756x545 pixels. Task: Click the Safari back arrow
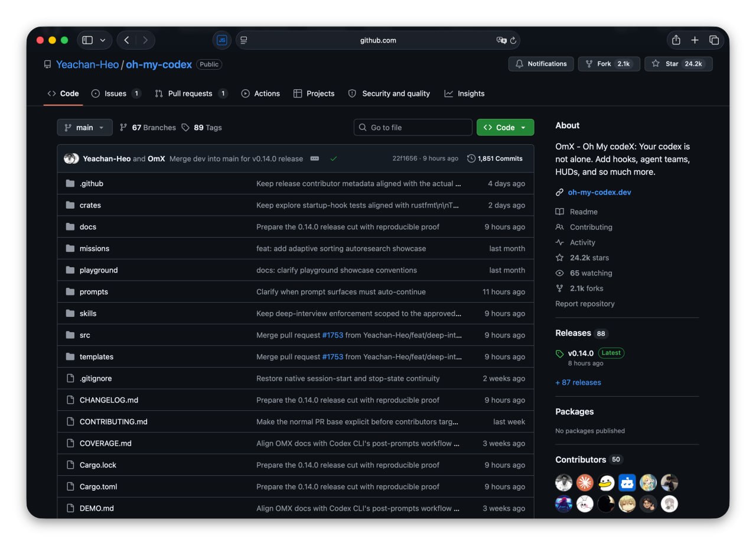click(x=126, y=40)
